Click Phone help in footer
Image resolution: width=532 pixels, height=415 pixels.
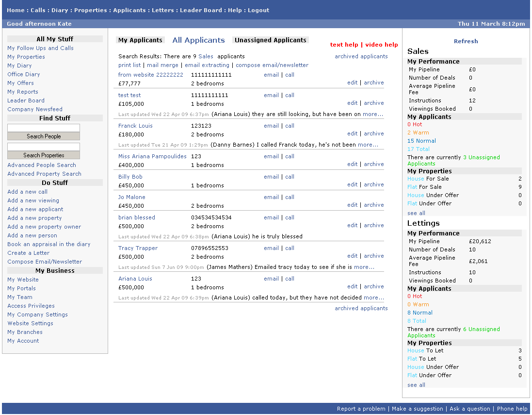click(512, 409)
